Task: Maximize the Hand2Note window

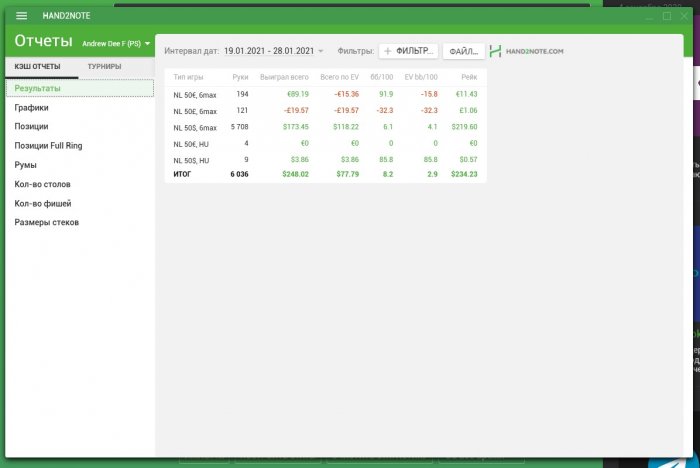Action: pos(667,16)
